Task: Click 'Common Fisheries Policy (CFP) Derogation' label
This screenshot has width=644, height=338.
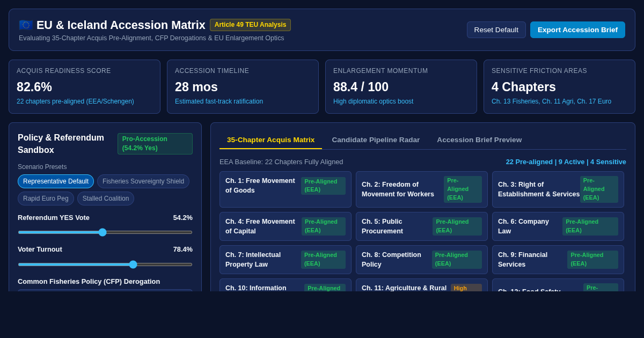Action: click(x=89, y=281)
